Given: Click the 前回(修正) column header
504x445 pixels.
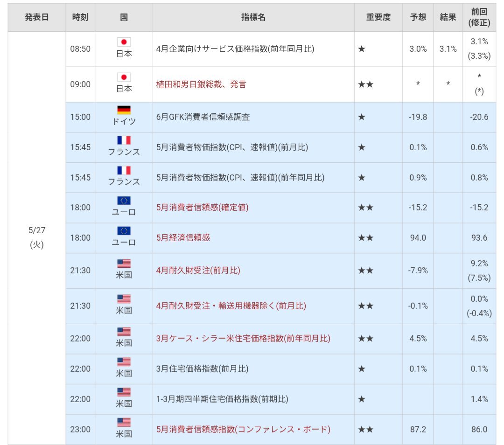Looking at the screenshot, I should coord(479,17).
